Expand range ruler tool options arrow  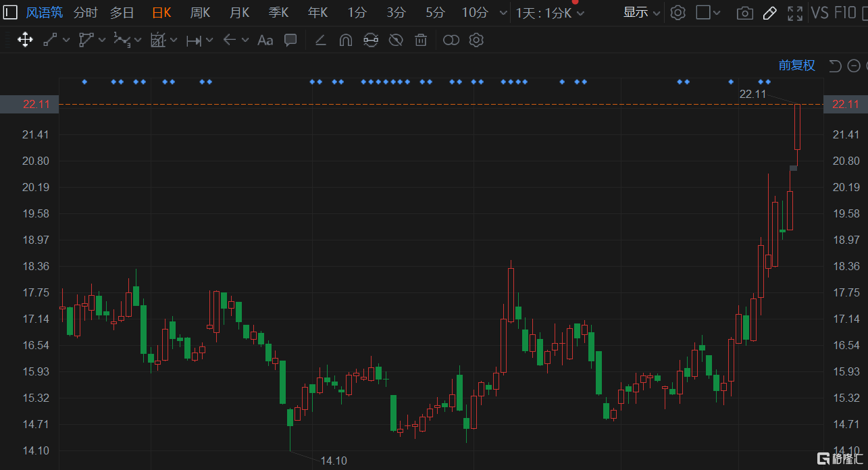tap(209, 41)
